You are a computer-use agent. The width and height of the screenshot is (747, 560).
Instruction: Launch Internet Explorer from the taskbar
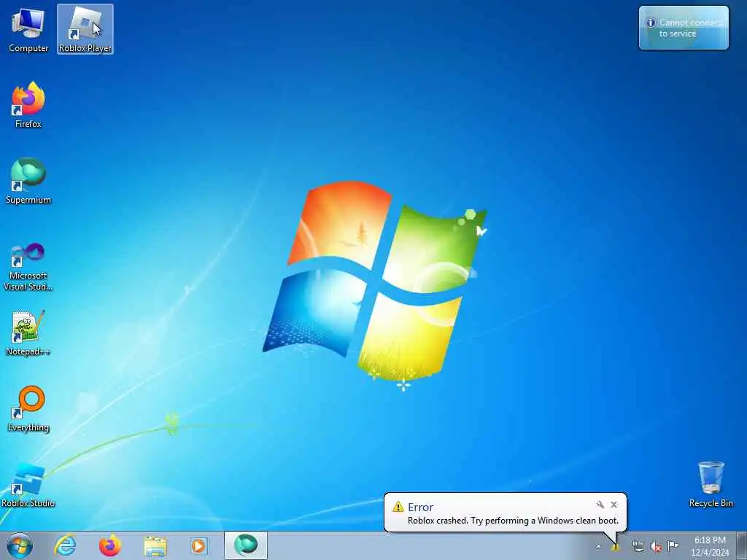(x=65, y=545)
